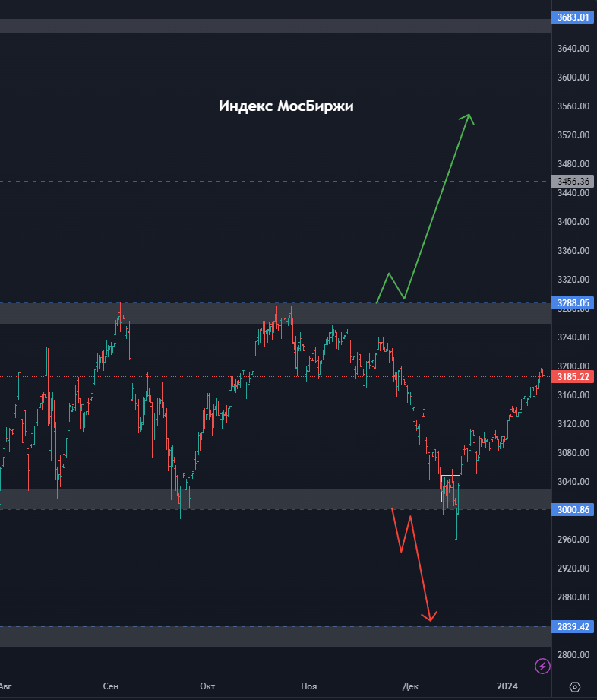Click the Дек month label on time axis
The height and width of the screenshot is (700, 597).
[410, 686]
